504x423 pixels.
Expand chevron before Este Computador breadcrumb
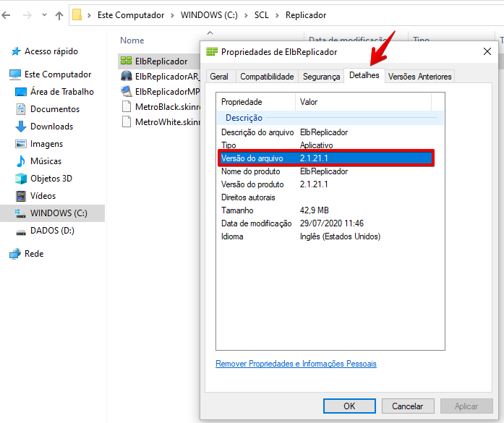(90, 15)
